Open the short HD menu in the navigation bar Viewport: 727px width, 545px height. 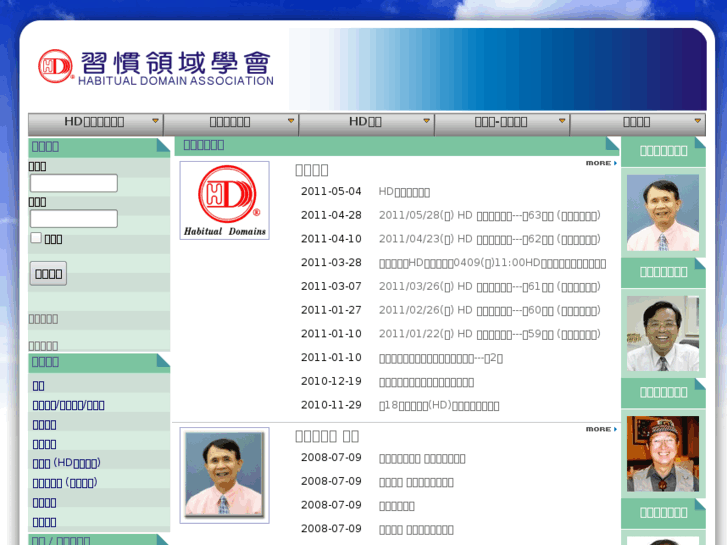[x=366, y=124]
